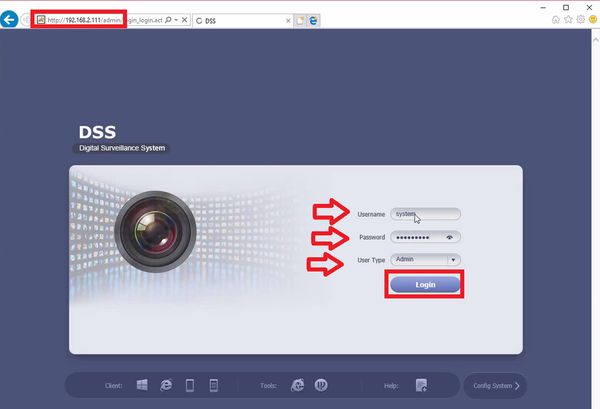This screenshot has height=409, width=600.
Task: Open the Help document icon
Action: tap(421, 385)
